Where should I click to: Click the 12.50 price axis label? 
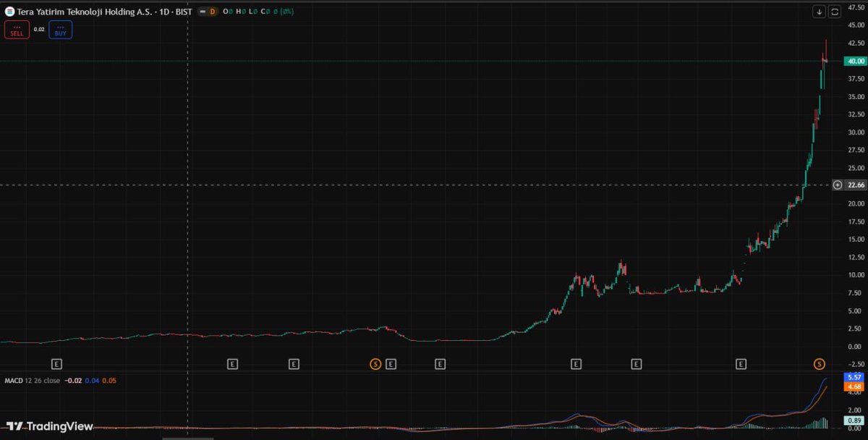[856, 257]
